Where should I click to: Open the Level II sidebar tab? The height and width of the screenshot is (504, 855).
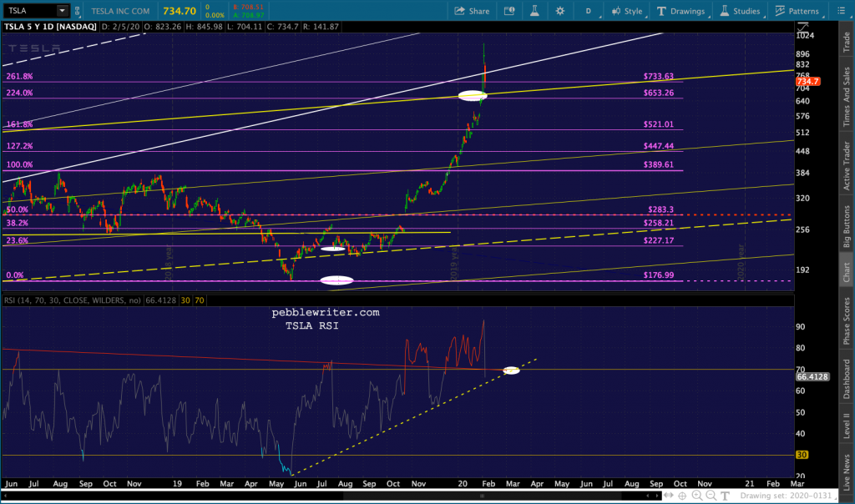coord(847,425)
